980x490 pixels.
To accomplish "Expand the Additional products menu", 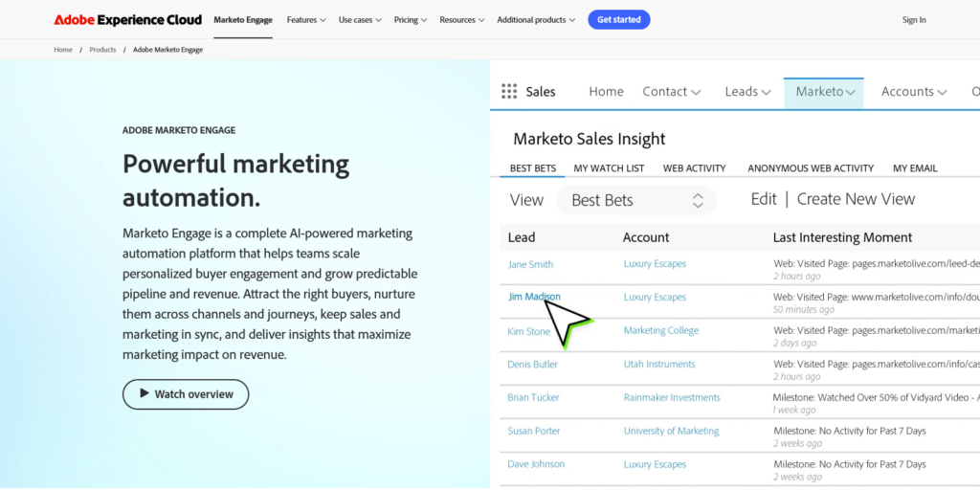I will pyautogui.click(x=536, y=20).
